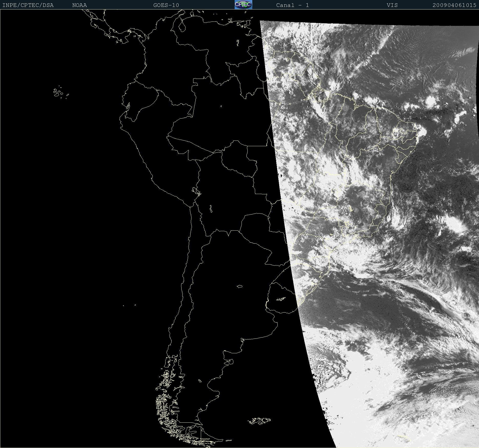Click the GOES-10 satellite label
This screenshot has width=479, height=448.
point(166,5)
